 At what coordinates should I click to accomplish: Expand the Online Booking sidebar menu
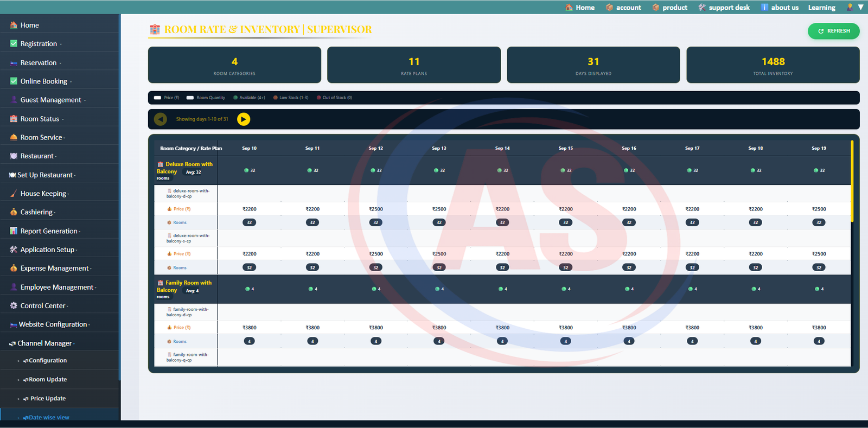click(60, 81)
